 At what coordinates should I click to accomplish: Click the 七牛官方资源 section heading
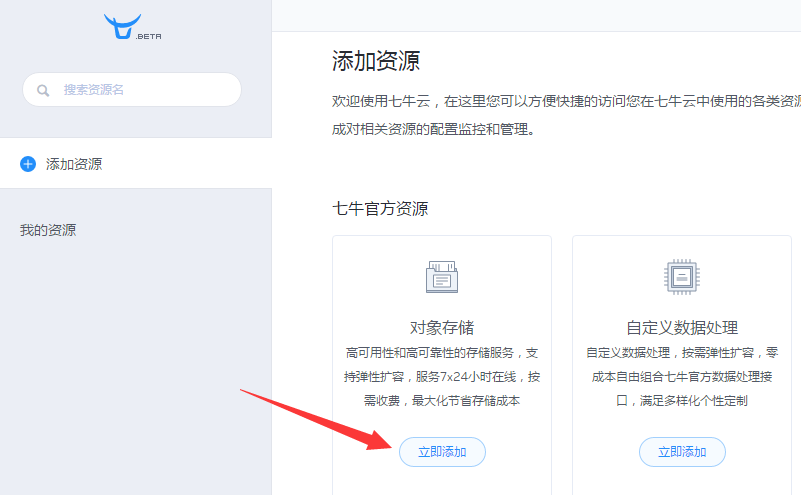click(x=380, y=208)
